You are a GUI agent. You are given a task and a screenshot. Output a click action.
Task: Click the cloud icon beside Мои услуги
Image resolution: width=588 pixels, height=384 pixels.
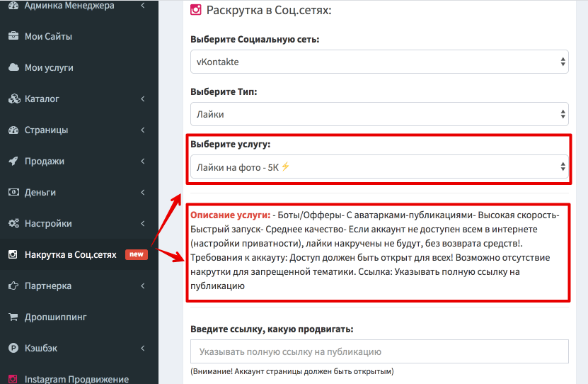click(x=13, y=67)
